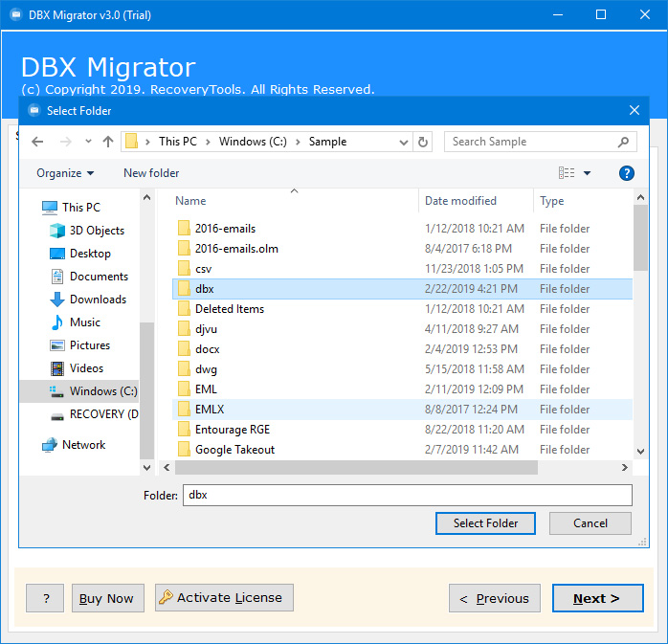This screenshot has width=668, height=644.
Task: Go back using the left arrow
Action: (x=37, y=142)
